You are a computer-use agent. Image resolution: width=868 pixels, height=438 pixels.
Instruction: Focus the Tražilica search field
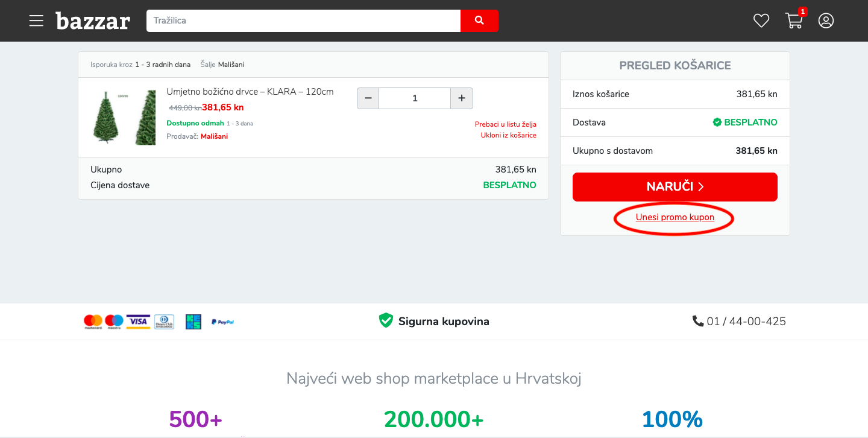(x=303, y=21)
